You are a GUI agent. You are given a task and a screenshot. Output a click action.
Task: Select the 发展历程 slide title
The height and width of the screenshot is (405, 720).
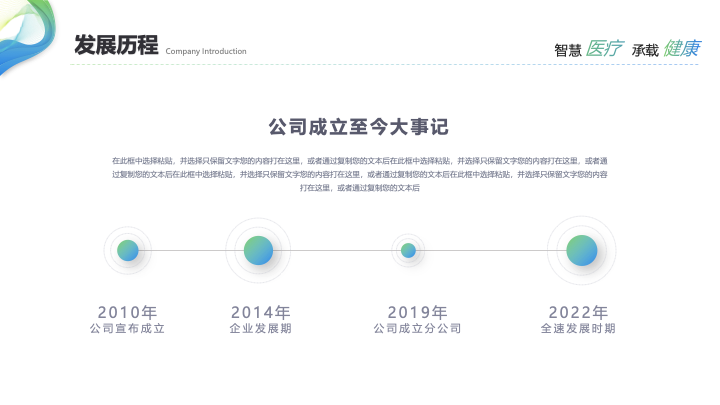(x=116, y=45)
